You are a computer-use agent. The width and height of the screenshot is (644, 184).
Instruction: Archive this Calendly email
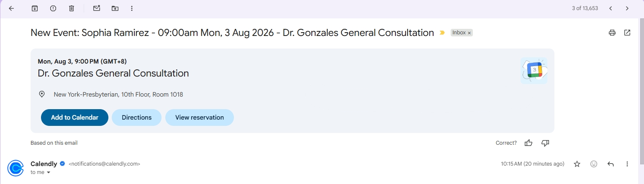[x=35, y=8]
